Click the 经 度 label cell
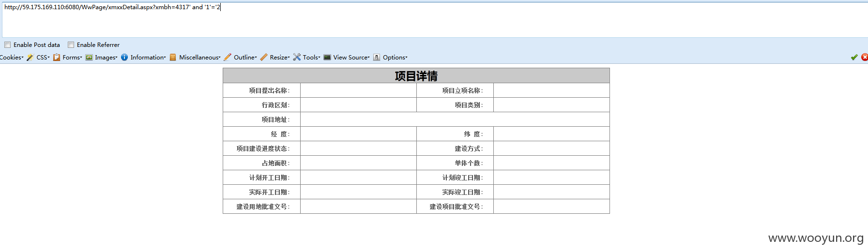This screenshot has height=252, width=868. point(262,134)
